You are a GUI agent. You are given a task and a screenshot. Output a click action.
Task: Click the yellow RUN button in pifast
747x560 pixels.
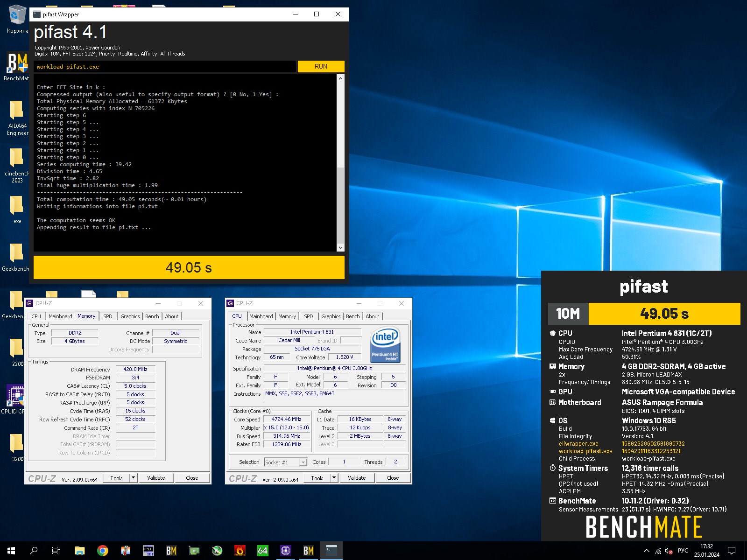(321, 66)
